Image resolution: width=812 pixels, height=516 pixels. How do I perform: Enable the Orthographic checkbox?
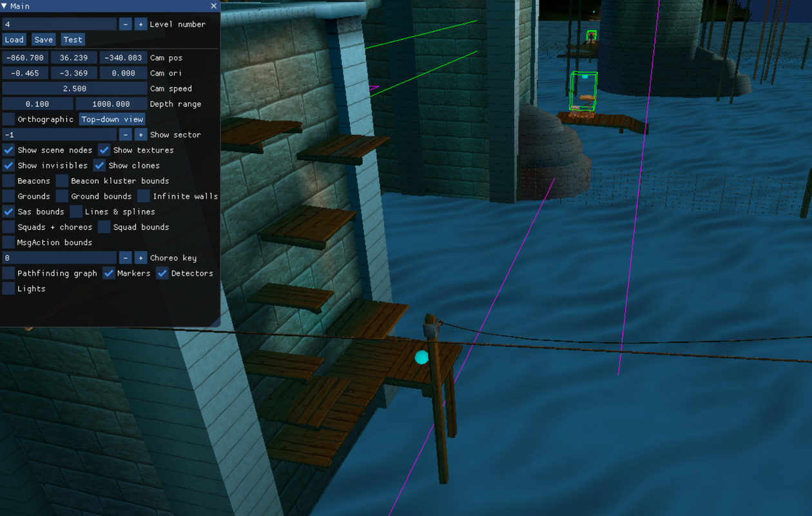9,119
